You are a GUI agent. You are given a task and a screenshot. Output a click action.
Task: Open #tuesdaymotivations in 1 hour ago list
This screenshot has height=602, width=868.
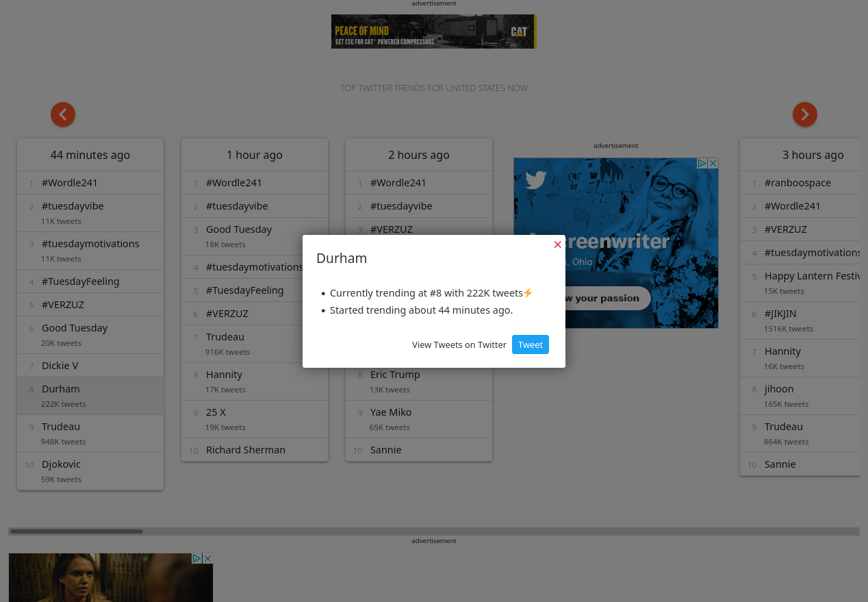pos(255,267)
